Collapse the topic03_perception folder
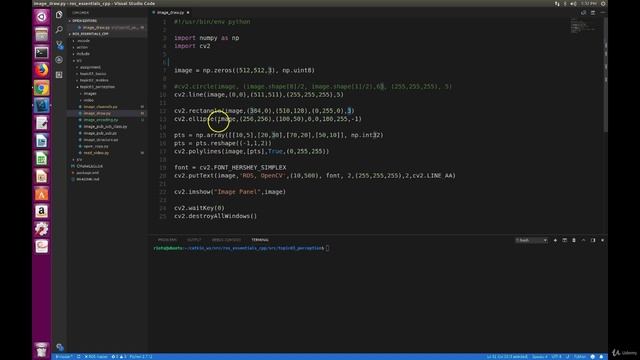Screen dimensions: 640x360 tap(97, 87)
